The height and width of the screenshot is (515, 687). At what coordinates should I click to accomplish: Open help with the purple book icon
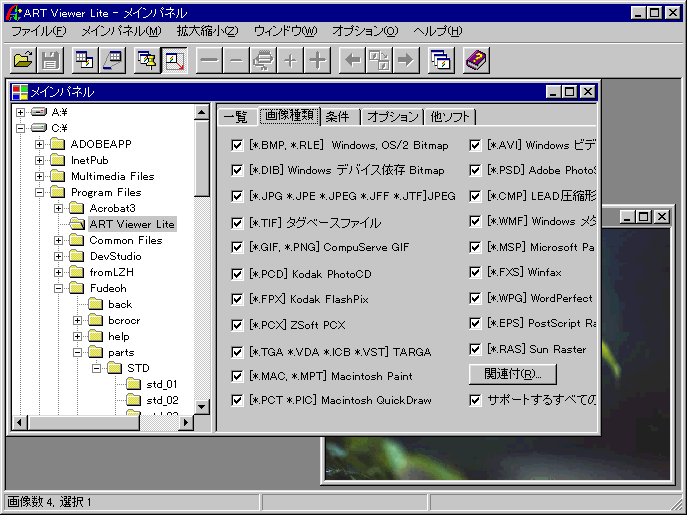coord(476,60)
